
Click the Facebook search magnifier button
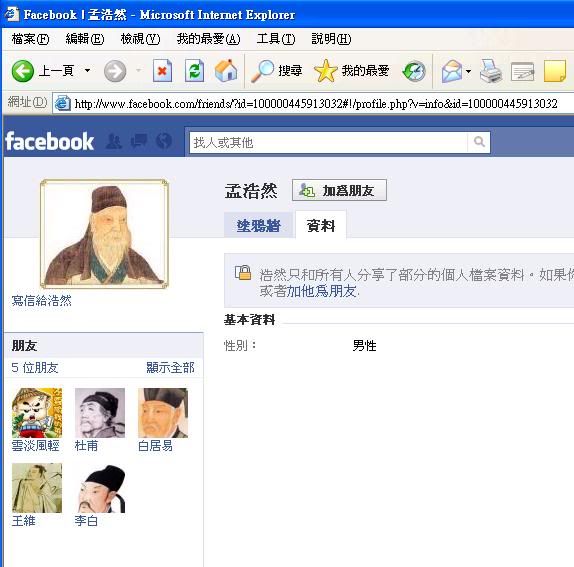(479, 142)
